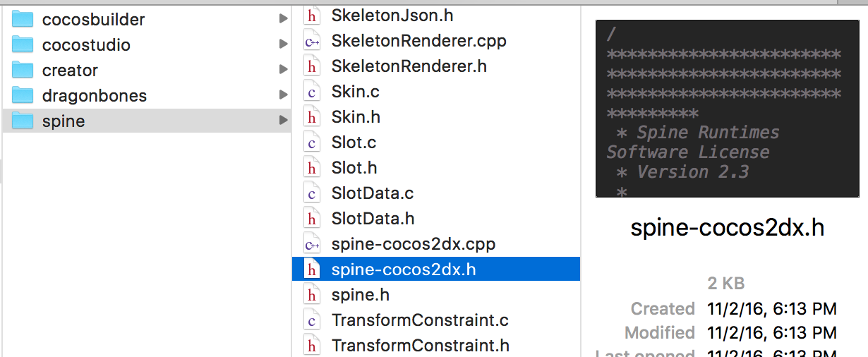The image size is (868, 357).
Task: Click the Created date 11/2/16, 6:13 PM
Action: coord(772,309)
